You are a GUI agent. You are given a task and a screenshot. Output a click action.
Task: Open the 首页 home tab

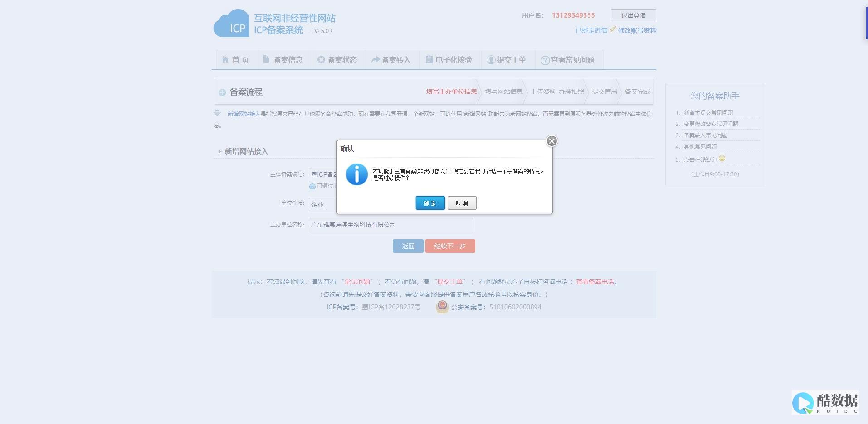(x=236, y=60)
